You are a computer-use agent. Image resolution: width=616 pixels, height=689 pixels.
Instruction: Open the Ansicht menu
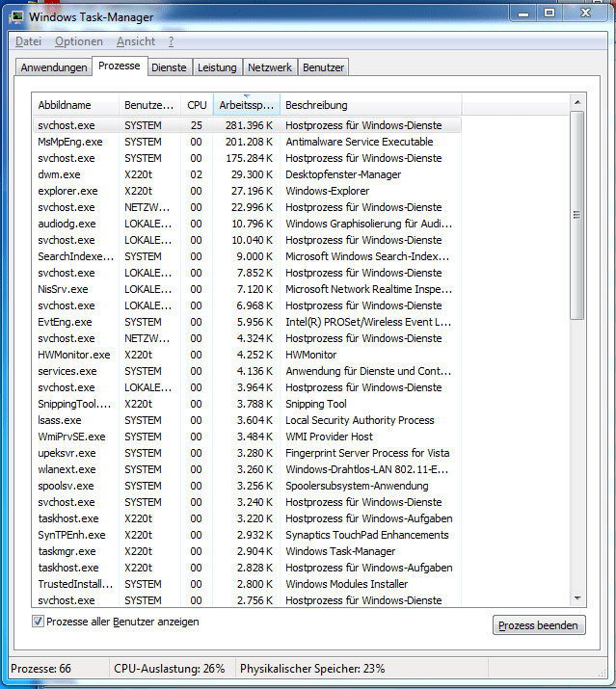(x=135, y=41)
